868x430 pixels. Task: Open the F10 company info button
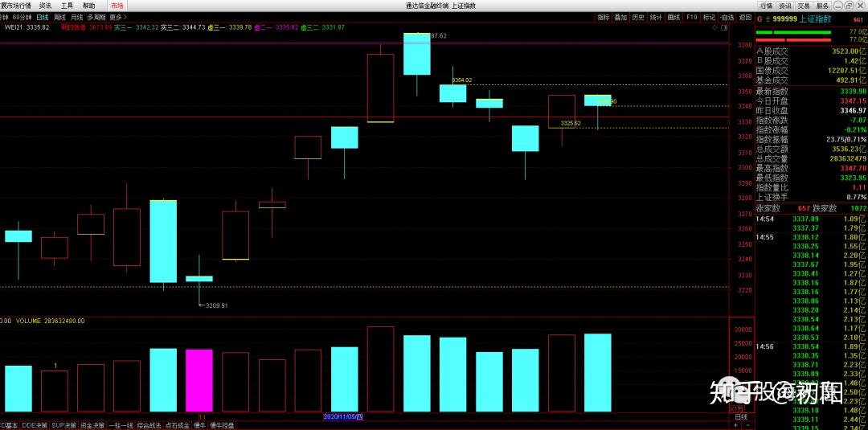pyautogui.click(x=691, y=17)
